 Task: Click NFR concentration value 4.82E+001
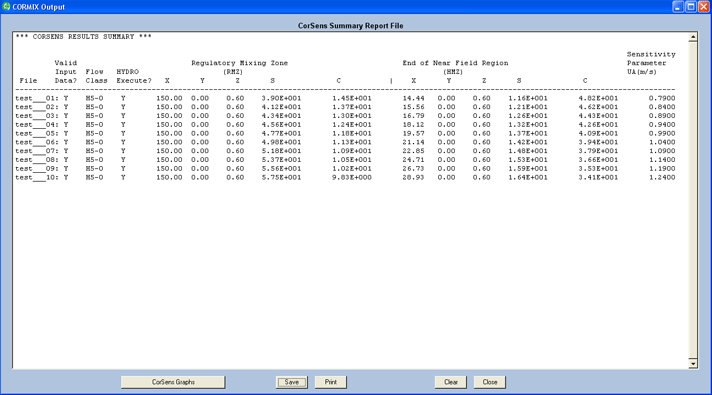[598, 98]
